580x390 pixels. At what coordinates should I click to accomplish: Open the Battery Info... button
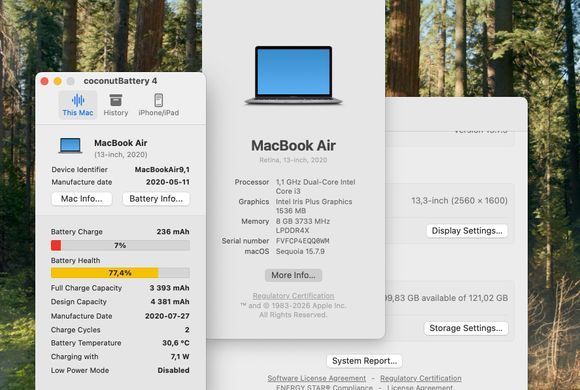[x=156, y=199]
